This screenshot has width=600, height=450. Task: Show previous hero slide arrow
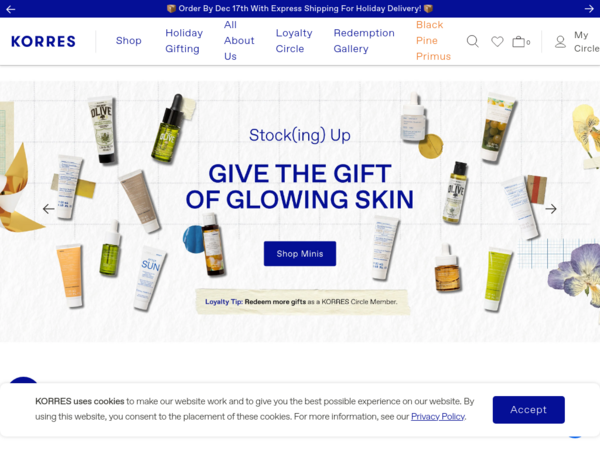[49, 209]
